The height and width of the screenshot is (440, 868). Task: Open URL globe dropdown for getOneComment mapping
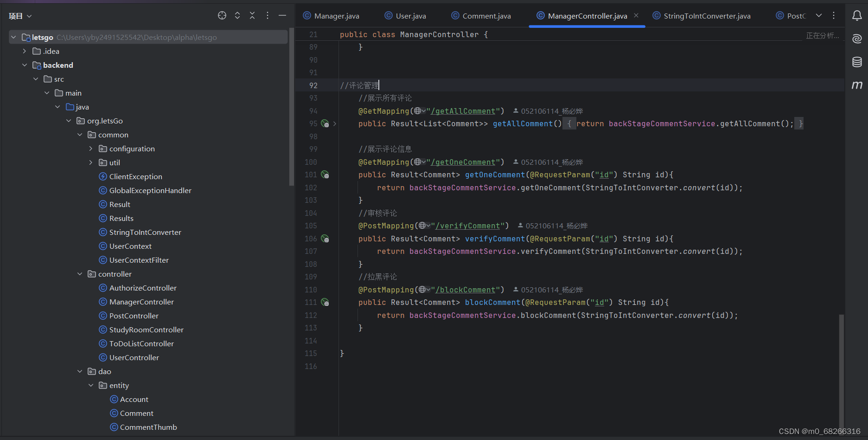(x=420, y=162)
